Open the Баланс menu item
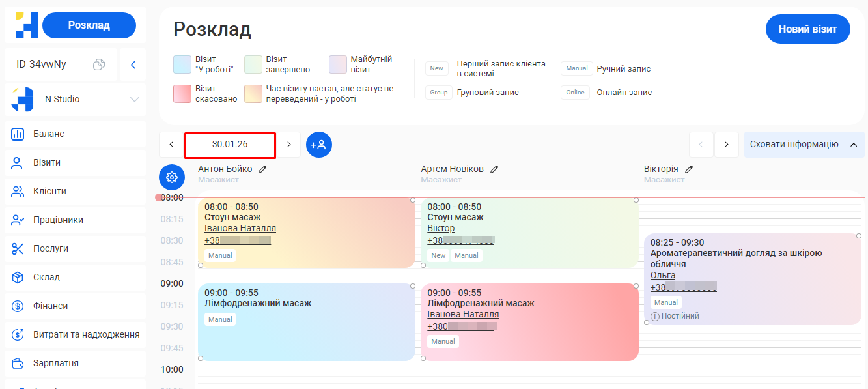This screenshot has width=868, height=389. [49, 134]
